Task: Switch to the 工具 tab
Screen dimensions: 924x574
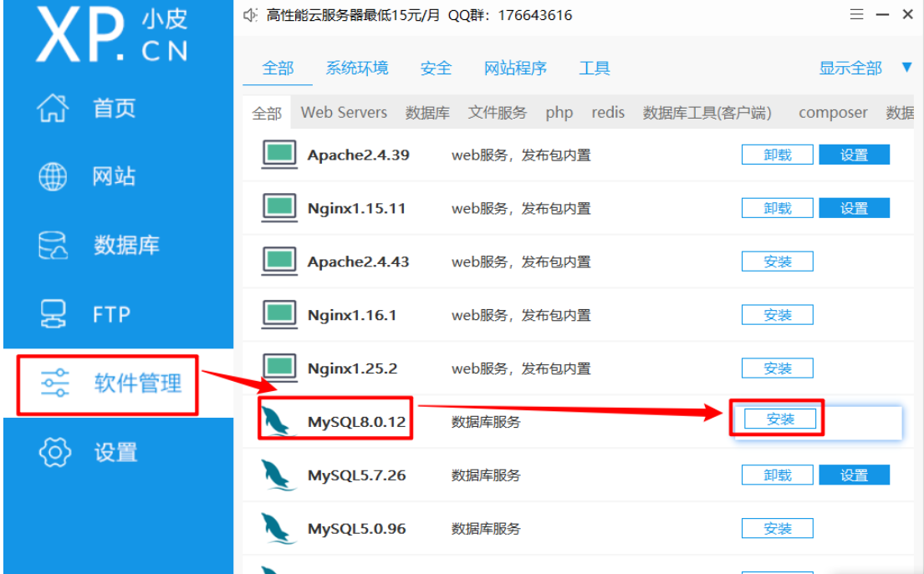Action: [x=594, y=69]
